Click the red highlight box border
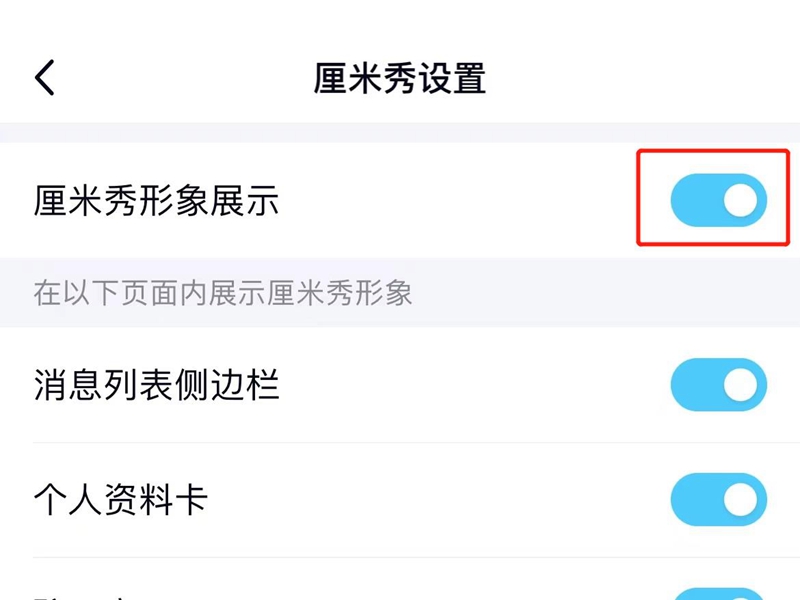 click(639, 200)
